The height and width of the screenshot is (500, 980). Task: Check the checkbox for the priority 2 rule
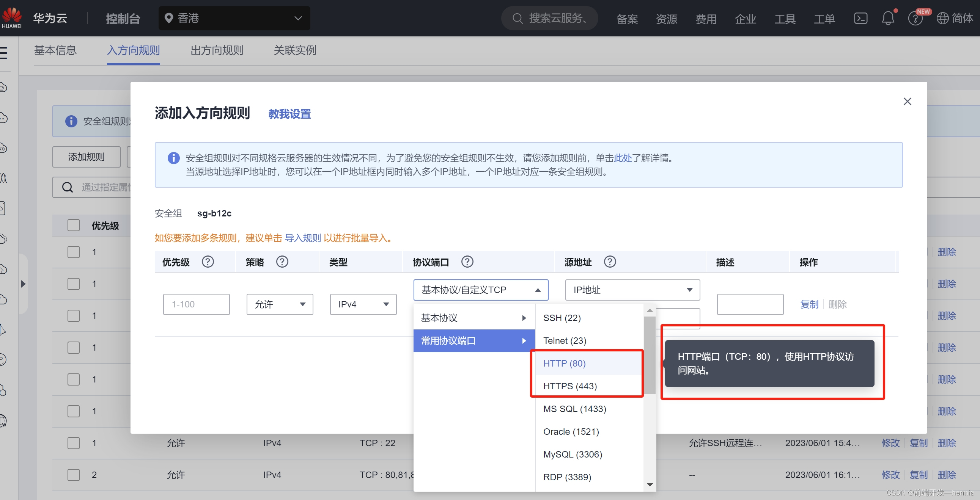point(74,475)
